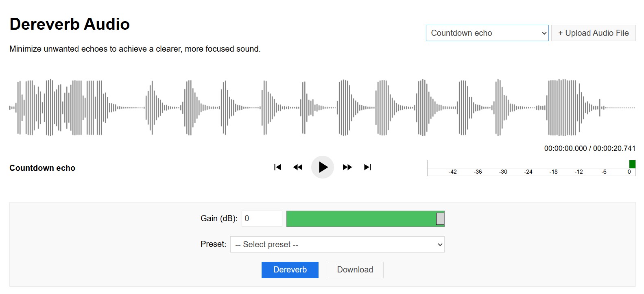Download the processed audio

coord(355,270)
